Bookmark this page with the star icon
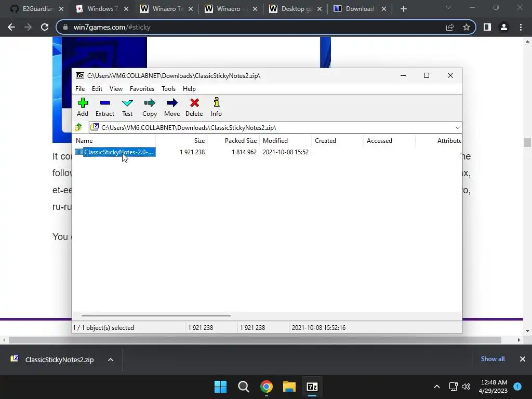The height and width of the screenshot is (399, 532). (467, 27)
